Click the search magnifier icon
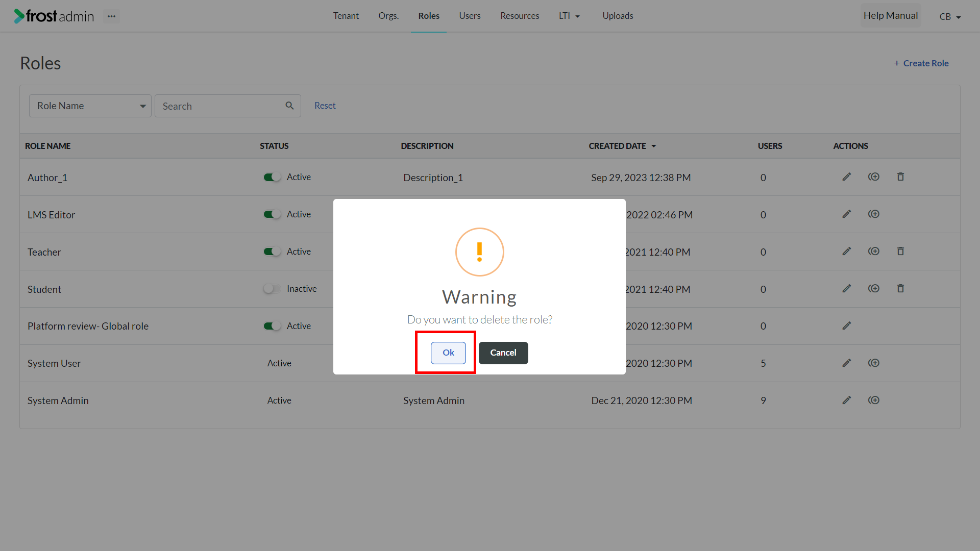Screen dimensions: 980x551 pyautogui.click(x=289, y=106)
